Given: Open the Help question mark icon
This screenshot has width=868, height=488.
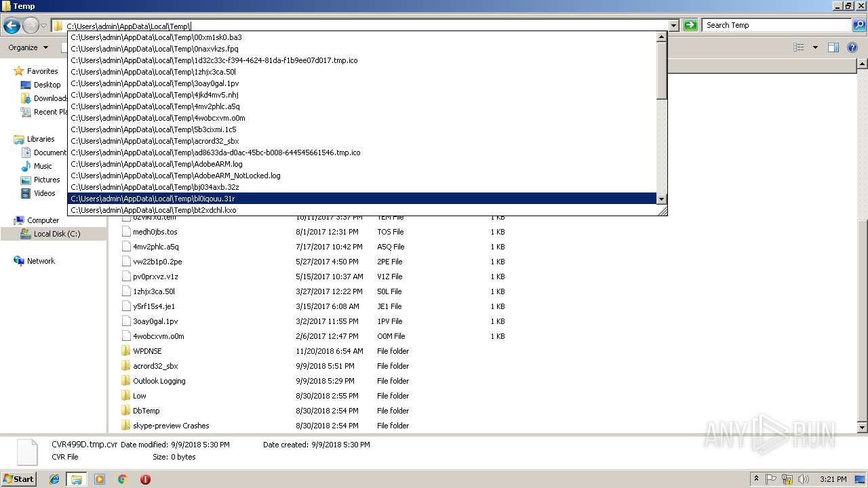Looking at the screenshot, I should coord(854,47).
